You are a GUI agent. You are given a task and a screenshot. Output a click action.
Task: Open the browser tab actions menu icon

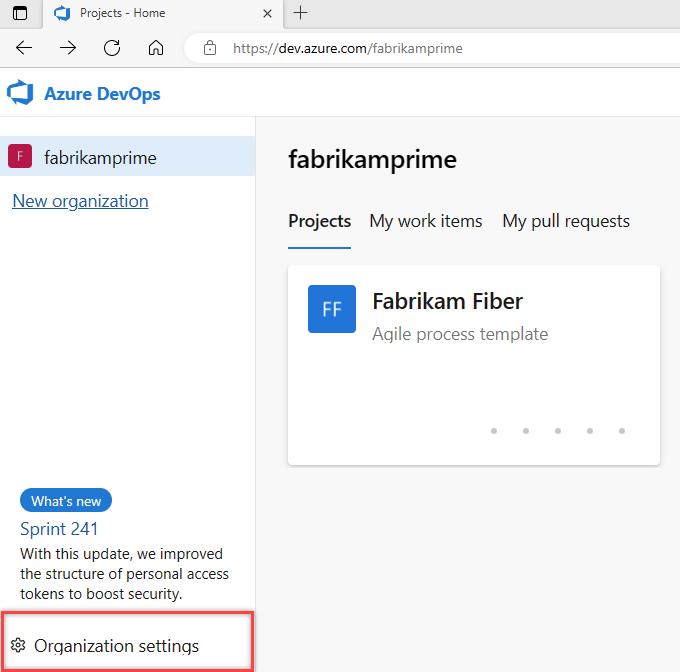pyautogui.click(x=20, y=13)
